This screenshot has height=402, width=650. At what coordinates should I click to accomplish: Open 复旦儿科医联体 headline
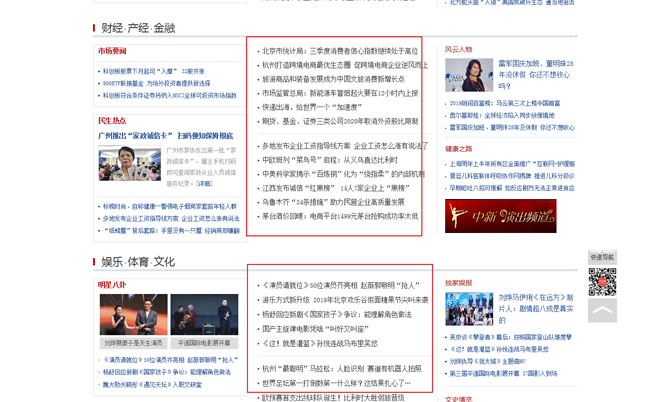(512, 176)
